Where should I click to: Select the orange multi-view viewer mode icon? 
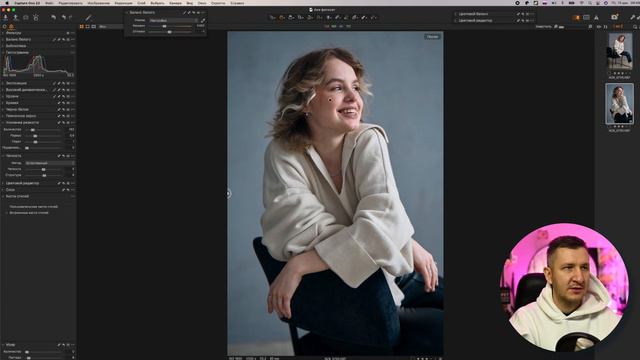82,27
